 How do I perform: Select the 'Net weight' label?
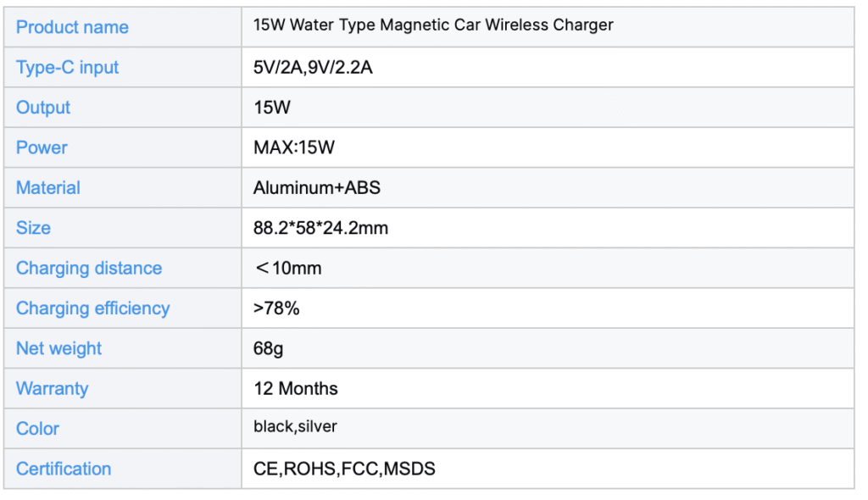[58, 348]
